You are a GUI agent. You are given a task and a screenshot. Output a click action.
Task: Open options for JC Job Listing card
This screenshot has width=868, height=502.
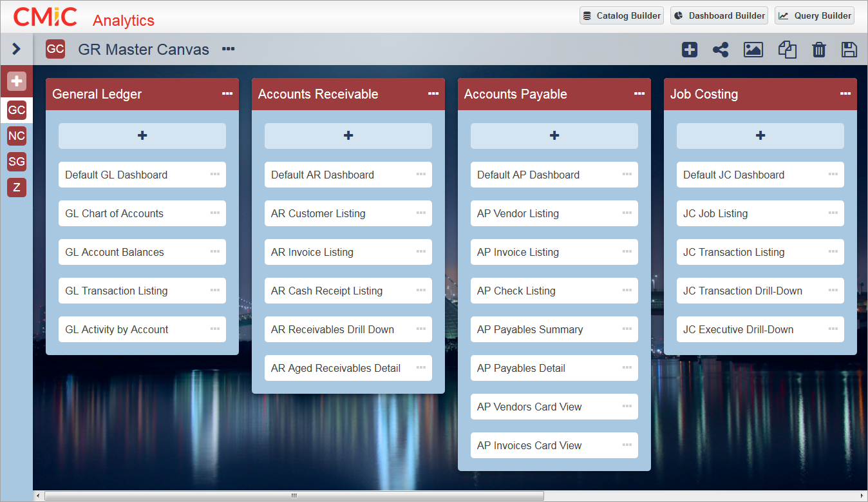833,213
